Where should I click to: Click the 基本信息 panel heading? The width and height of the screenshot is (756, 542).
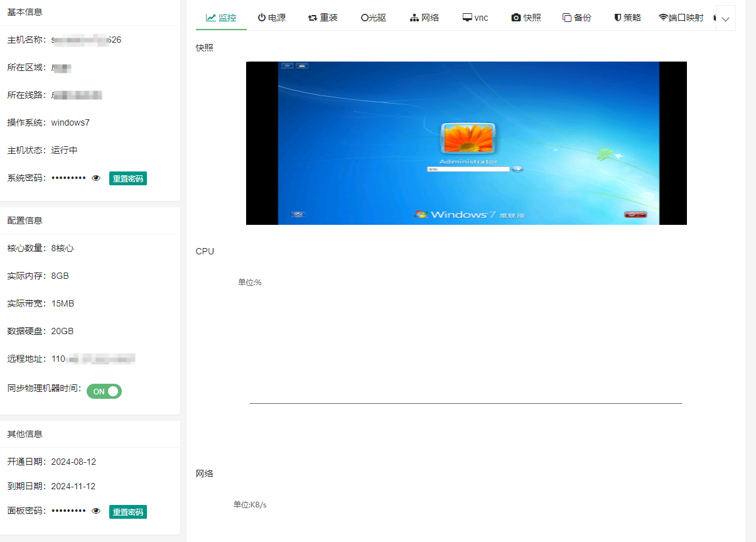tap(25, 12)
